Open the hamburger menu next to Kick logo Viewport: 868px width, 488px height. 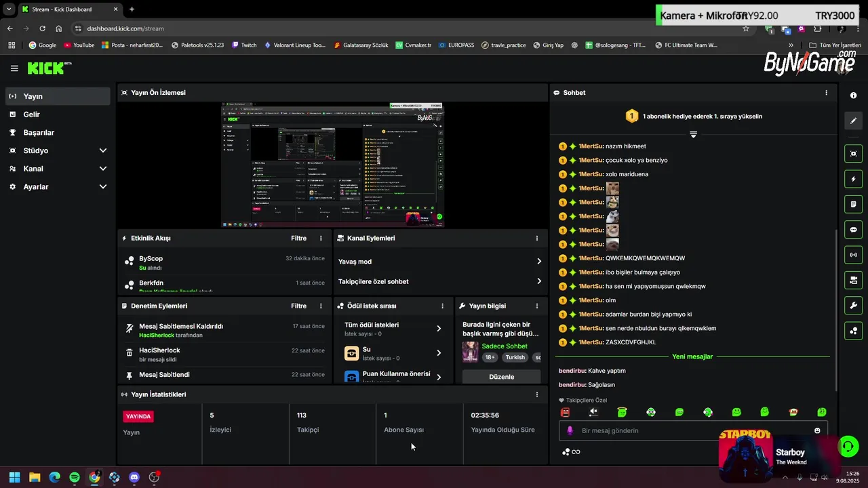click(x=14, y=68)
